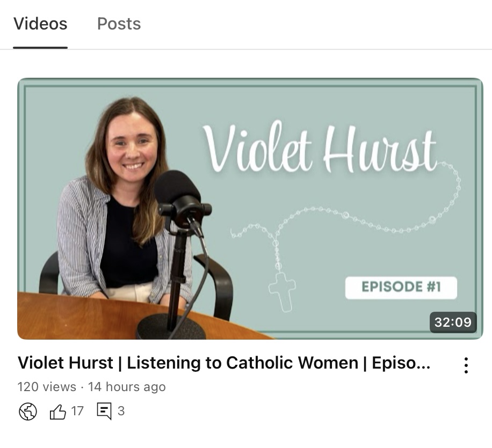
Task: Open comments via the comment icon
Action: (104, 411)
